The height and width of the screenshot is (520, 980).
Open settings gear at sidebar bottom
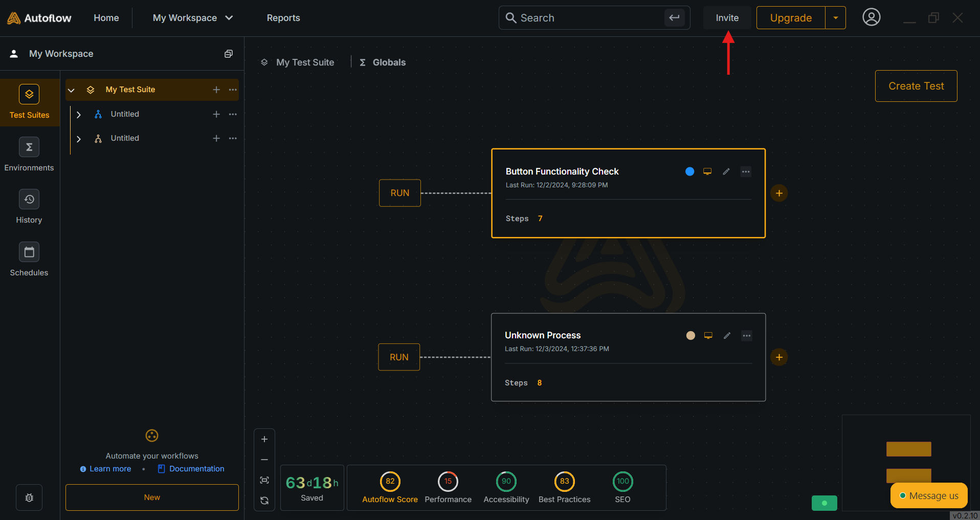29,497
